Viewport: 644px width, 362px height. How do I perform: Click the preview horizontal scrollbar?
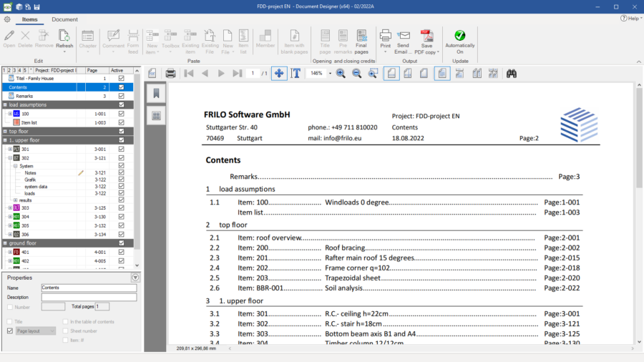click(x=431, y=348)
